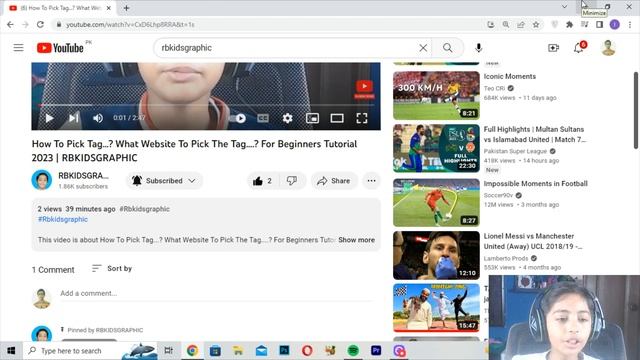This screenshot has width=640, height=360.
Task: Open Spotify from the taskbar
Action: point(353,351)
